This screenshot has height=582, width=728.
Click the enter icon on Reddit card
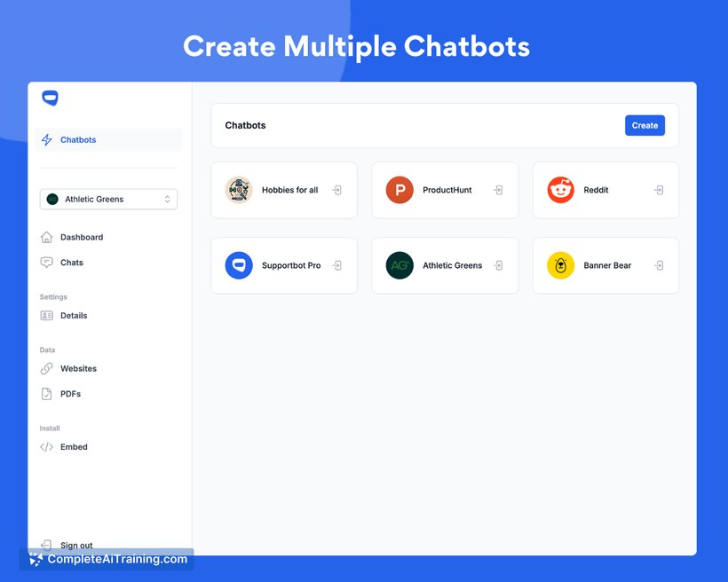[659, 190]
